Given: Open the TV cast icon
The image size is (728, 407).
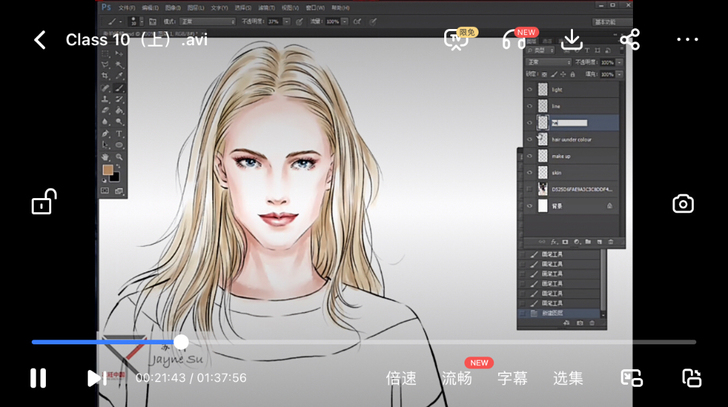Looking at the screenshot, I should pos(456,40).
